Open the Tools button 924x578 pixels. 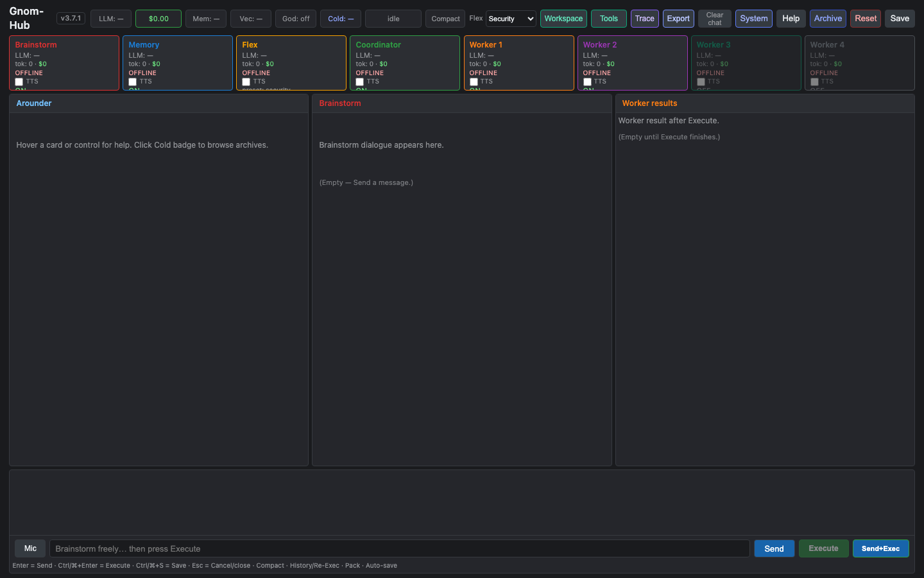click(x=609, y=19)
